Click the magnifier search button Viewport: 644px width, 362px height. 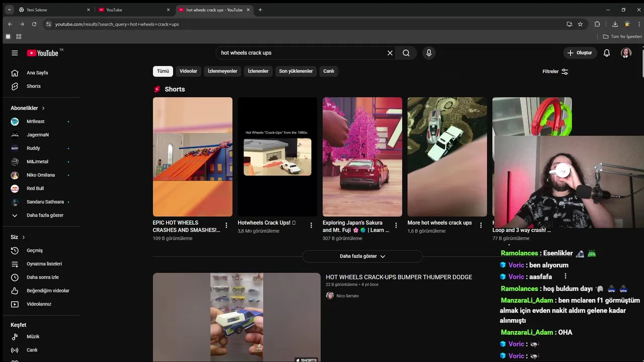coord(406,53)
